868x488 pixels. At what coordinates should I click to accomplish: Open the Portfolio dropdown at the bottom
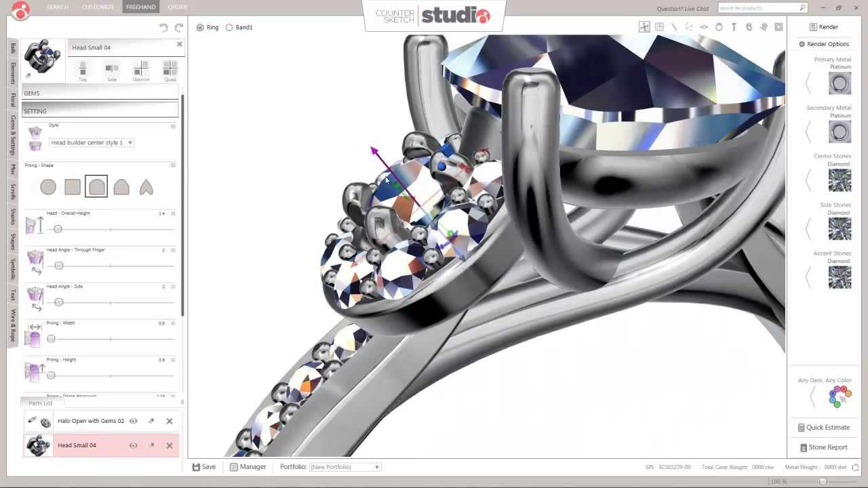(x=343, y=466)
